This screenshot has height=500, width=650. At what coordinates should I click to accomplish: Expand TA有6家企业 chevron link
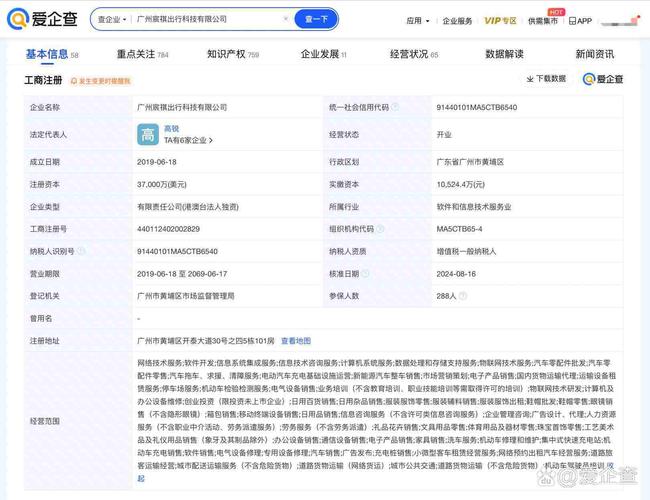tap(188, 141)
